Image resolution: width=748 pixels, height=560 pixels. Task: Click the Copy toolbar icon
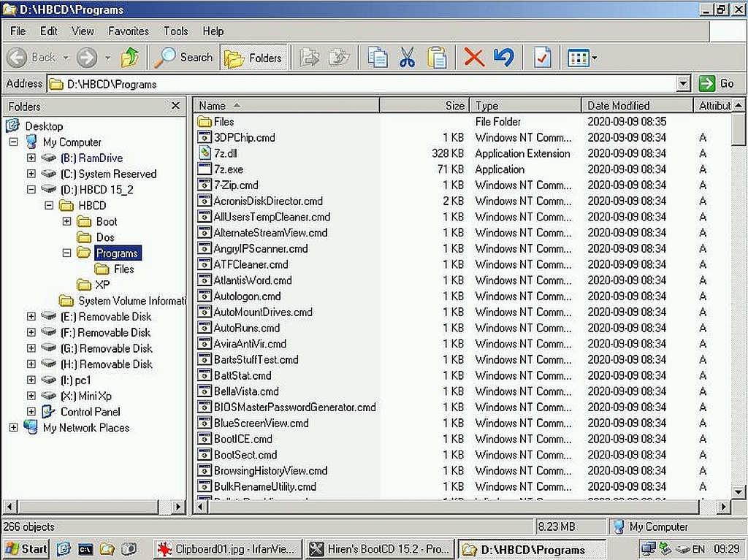click(378, 58)
